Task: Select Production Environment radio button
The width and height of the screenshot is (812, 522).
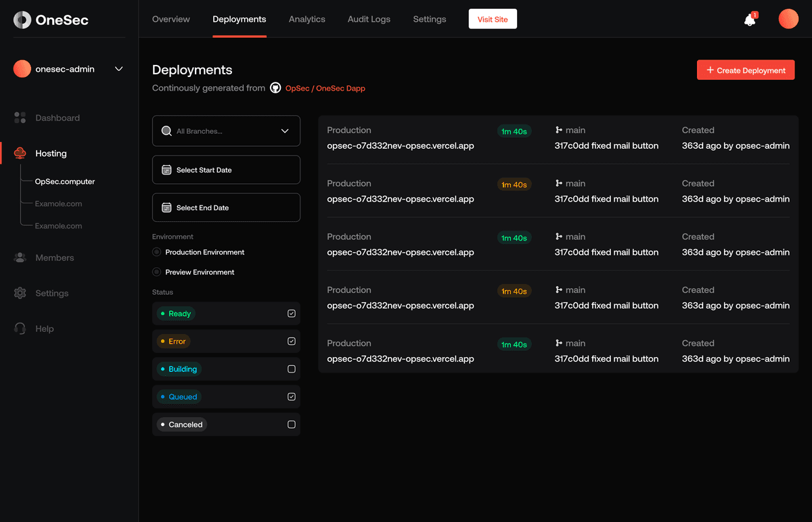Action: (x=157, y=252)
